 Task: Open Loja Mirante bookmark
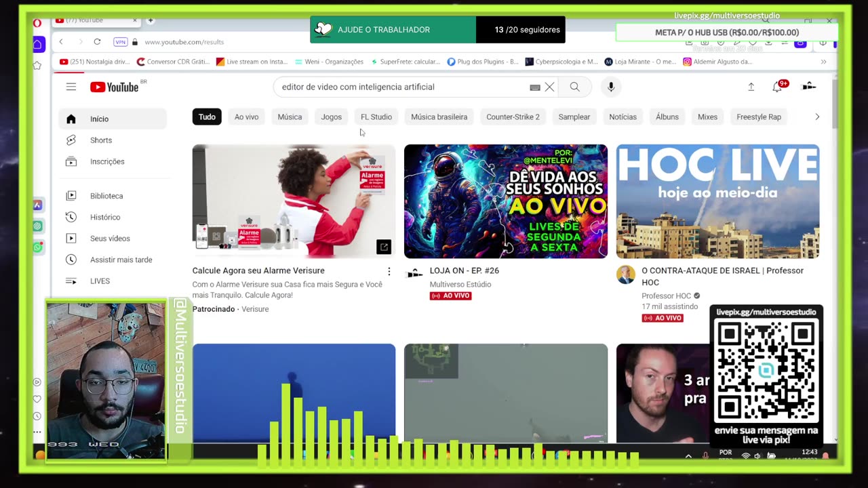(x=641, y=62)
